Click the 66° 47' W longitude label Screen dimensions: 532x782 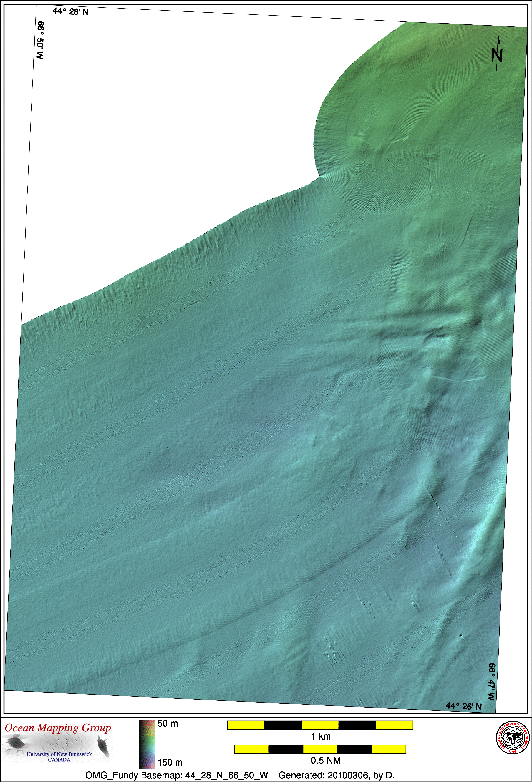click(492, 682)
